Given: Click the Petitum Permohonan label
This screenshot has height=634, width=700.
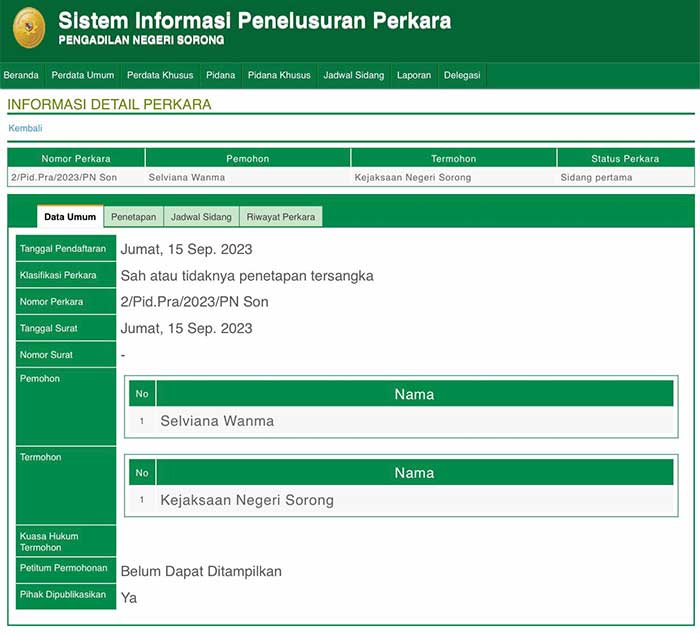Looking at the screenshot, I should point(66,569).
